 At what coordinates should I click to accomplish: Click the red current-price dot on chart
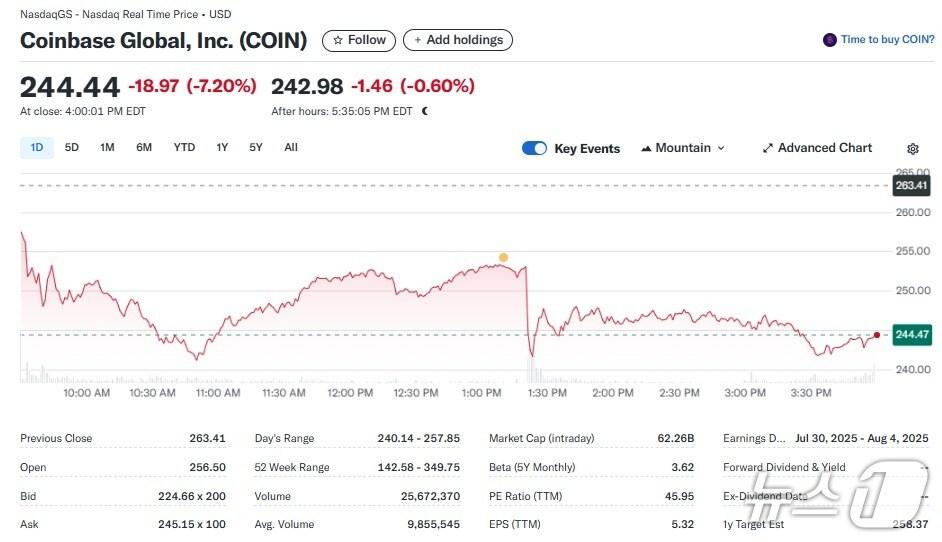pyautogui.click(x=877, y=335)
